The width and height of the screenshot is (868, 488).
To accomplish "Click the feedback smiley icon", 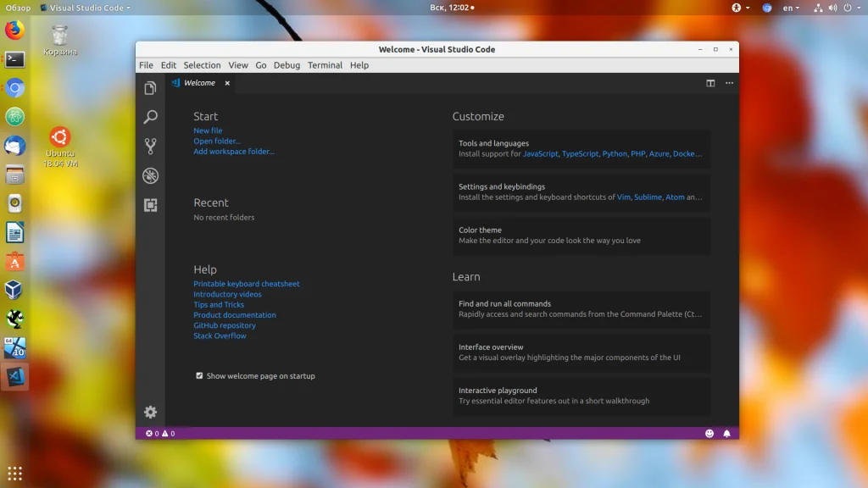I will (709, 433).
